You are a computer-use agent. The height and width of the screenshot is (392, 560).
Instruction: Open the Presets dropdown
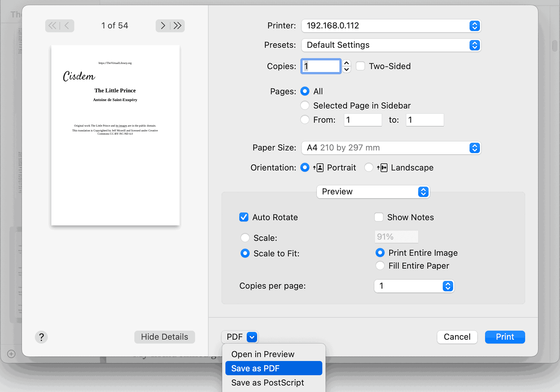click(x=391, y=45)
